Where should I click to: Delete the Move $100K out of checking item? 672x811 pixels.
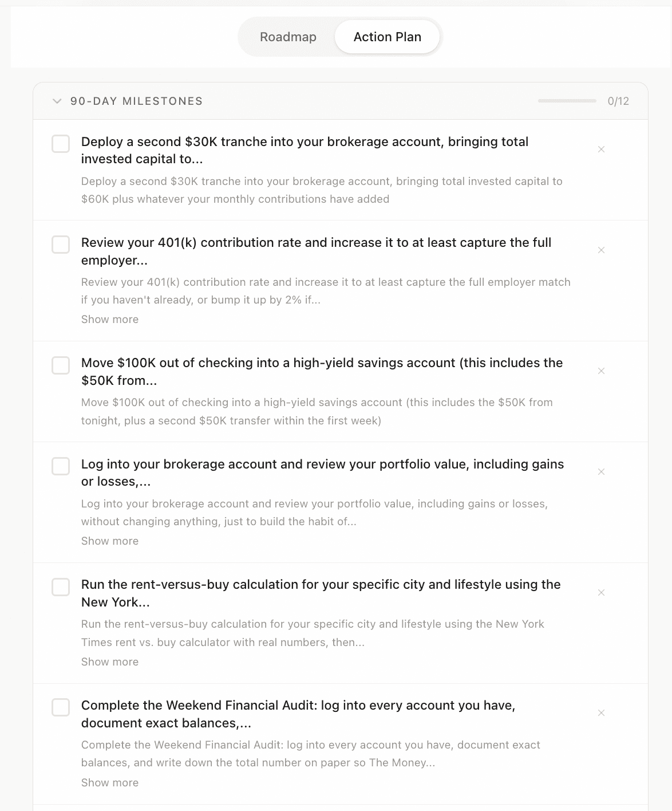pyautogui.click(x=601, y=371)
